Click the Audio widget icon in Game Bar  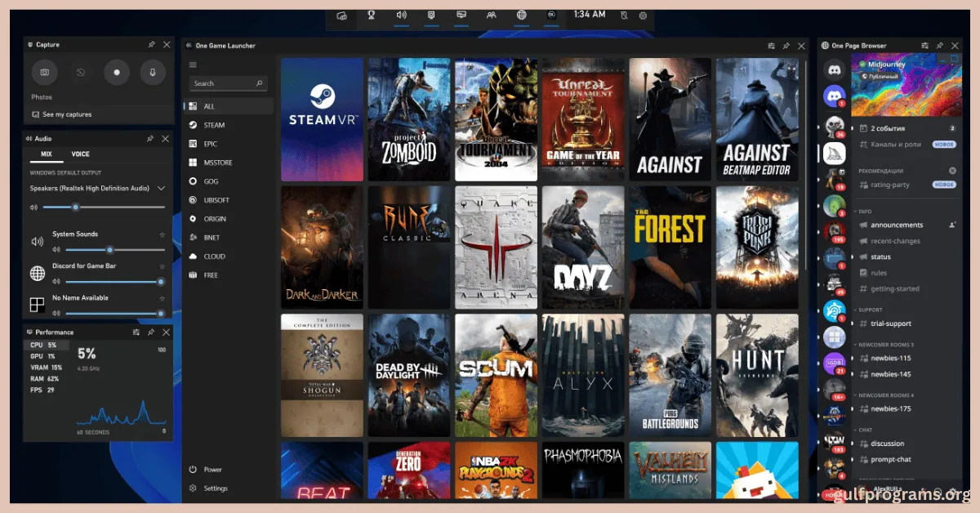(x=401, y=15)
